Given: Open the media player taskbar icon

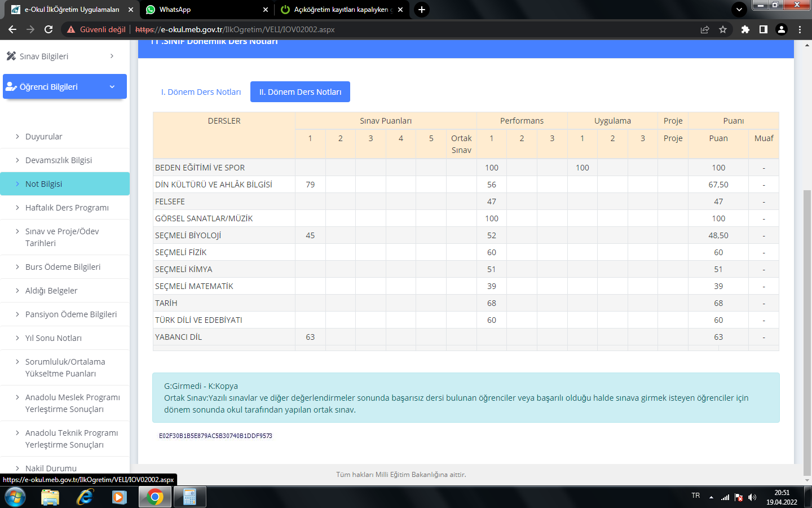Looking at the screenshot, I should (x=120, y=497).
